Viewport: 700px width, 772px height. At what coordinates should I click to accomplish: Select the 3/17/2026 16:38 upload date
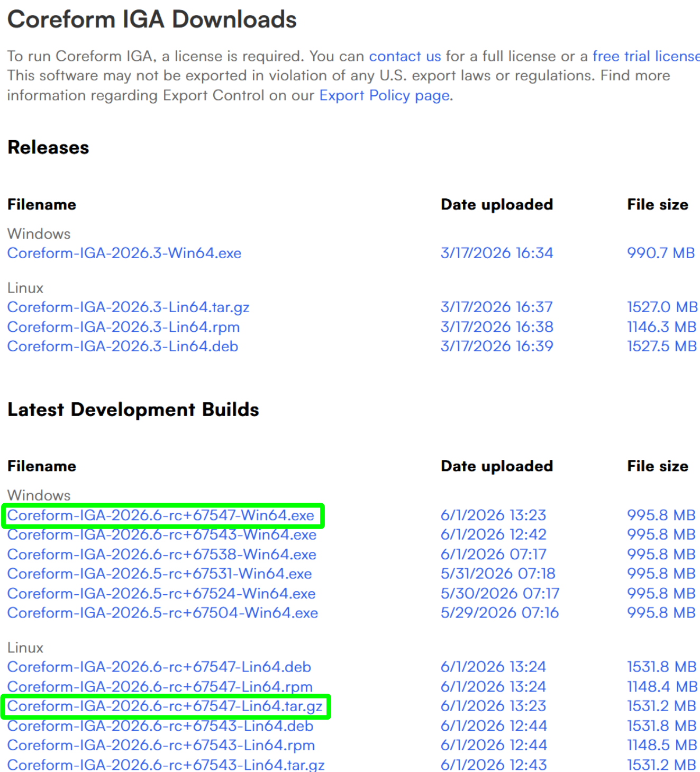pos(497,327)
